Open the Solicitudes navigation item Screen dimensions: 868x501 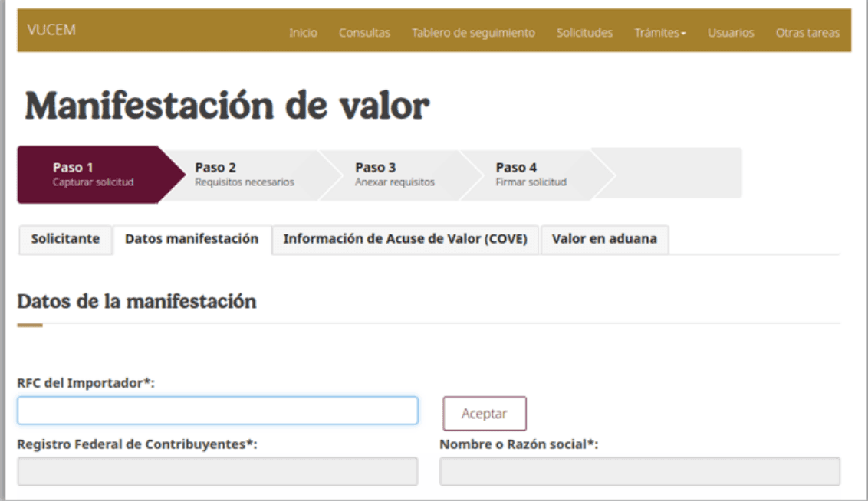click(x=584, y=33)
